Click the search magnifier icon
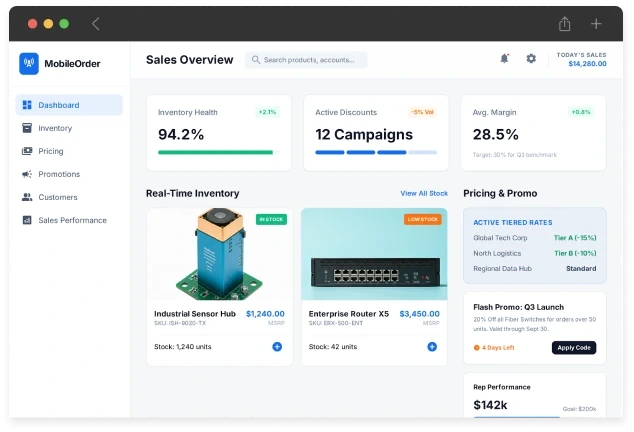634x432 pixels. click(x=256, y=60)
